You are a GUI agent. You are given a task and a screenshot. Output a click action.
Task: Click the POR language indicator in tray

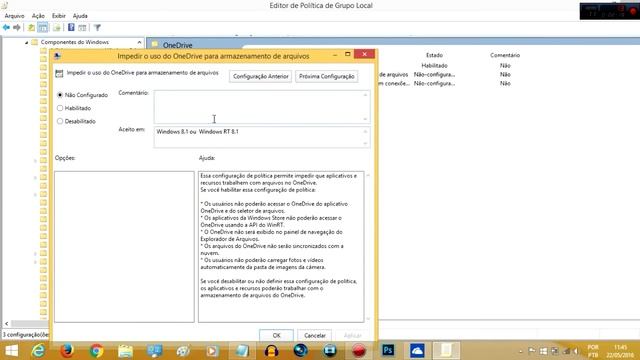click(593, 347)
